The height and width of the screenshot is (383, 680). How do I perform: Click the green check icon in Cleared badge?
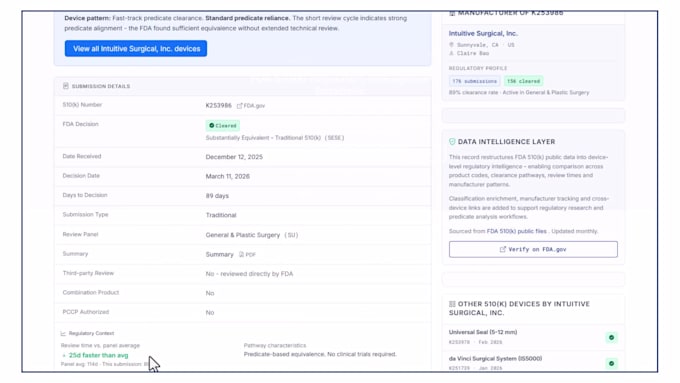pyautogui.click(x=212, y=126)
